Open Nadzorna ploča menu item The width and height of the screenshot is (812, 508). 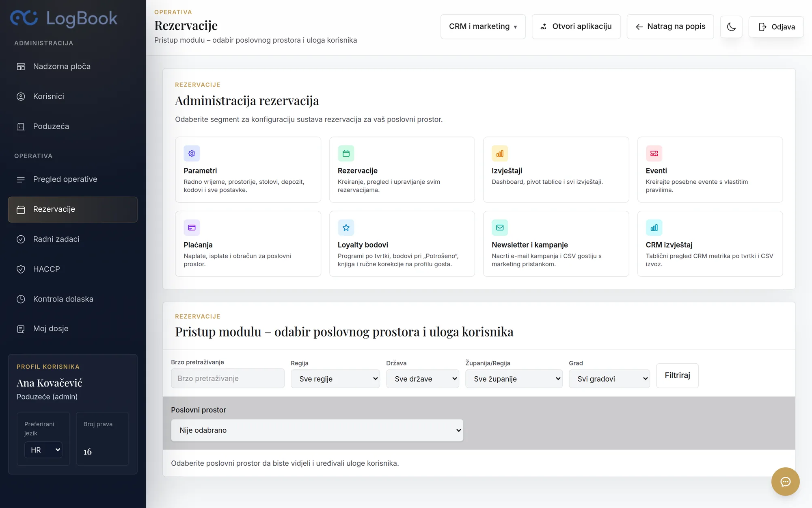[x=73, y=66]
